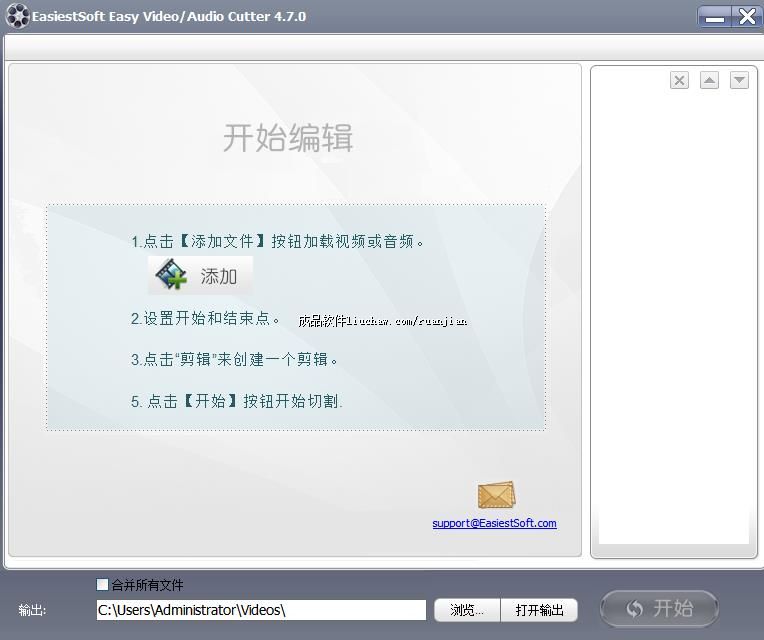Click the 打开输出 open output button
764x640 pixels.
(x=540, y=610)
